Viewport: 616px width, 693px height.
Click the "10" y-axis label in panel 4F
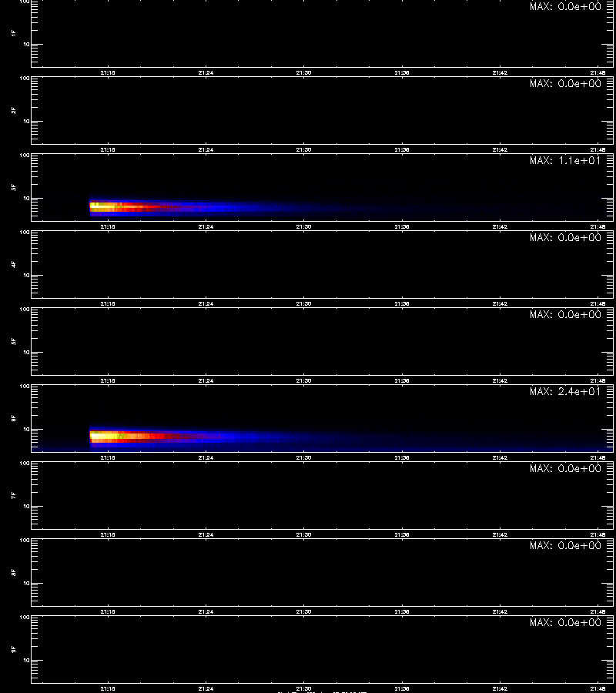[x=26, y=276]
